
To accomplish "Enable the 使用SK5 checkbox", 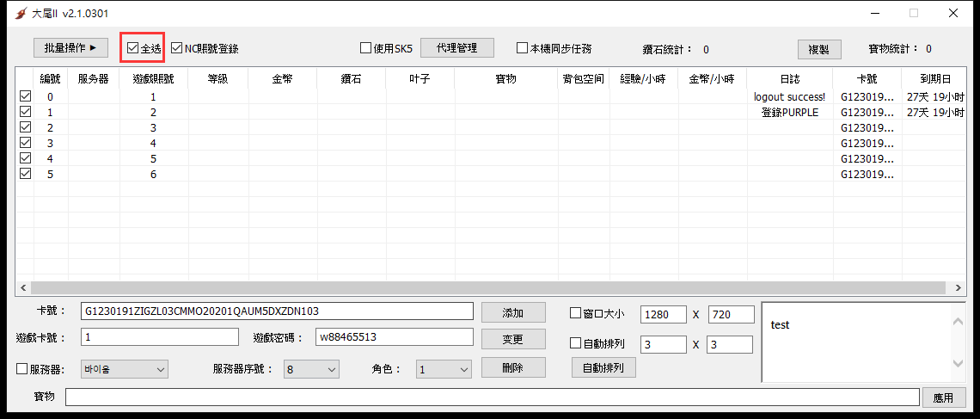I will (x=365, y=48).
